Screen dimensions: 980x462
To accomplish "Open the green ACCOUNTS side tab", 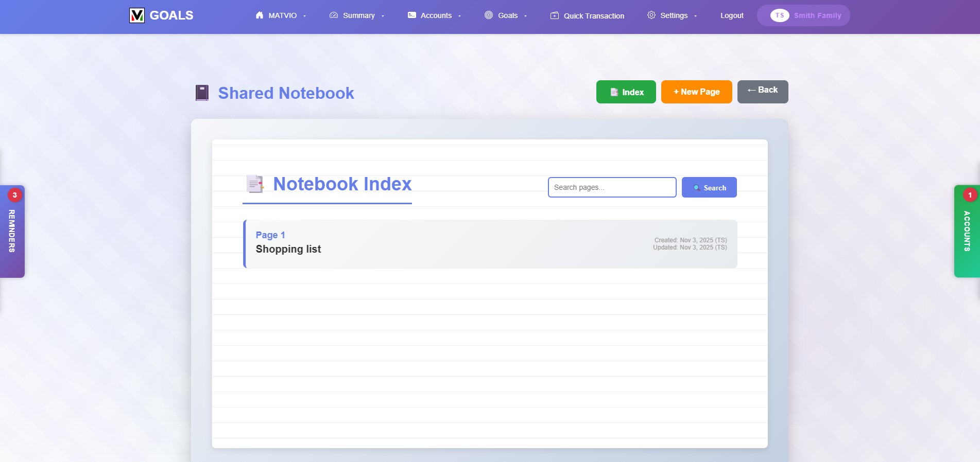I will [x=967, y=232].
